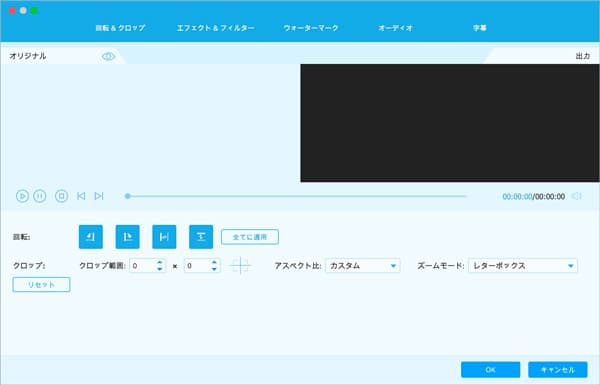Toggle original preview eye icon

108,57
